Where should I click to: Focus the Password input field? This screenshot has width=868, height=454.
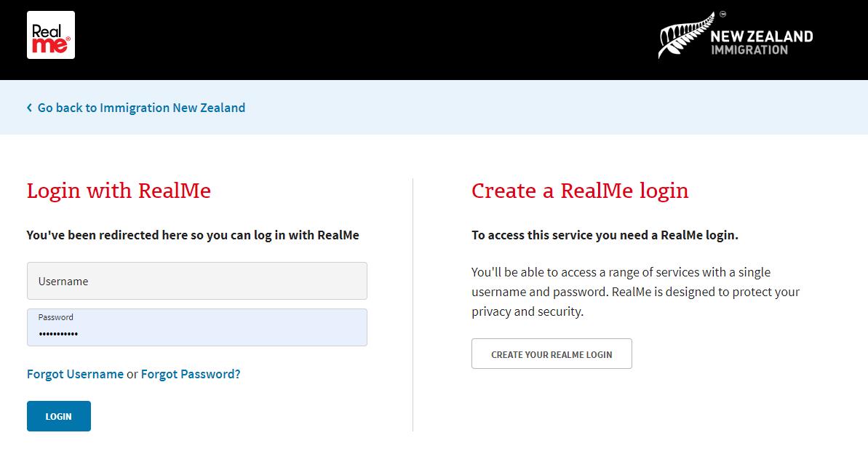(197, 327)
